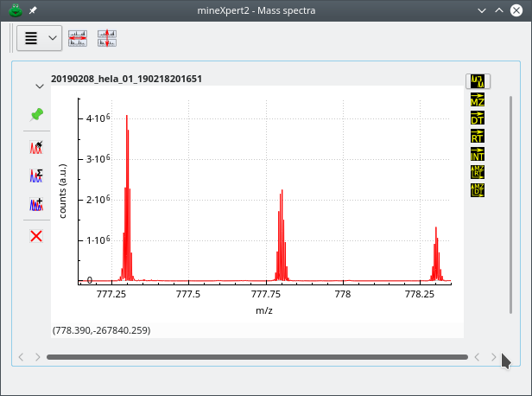Click the sum traces sigma icon

[x=36, y=176]
